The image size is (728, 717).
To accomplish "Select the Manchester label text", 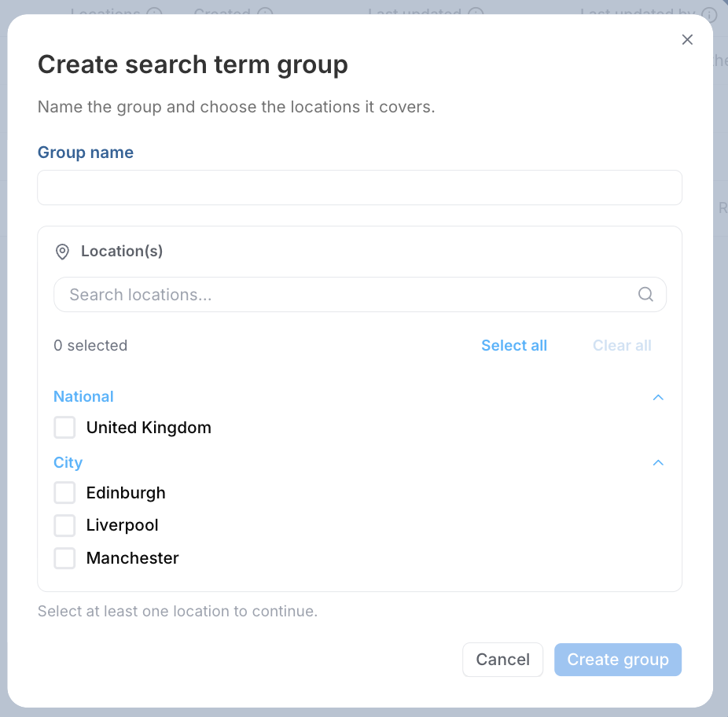I will point(132,558).
